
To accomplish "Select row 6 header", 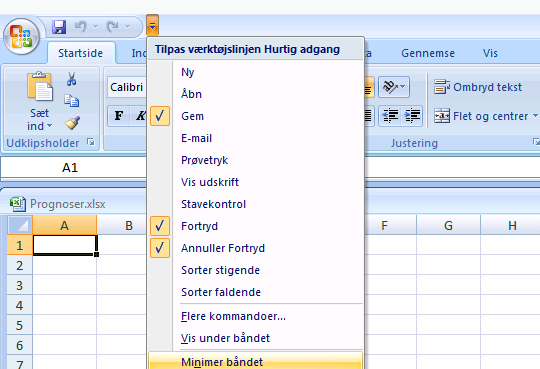I will (x=20, y=345).
